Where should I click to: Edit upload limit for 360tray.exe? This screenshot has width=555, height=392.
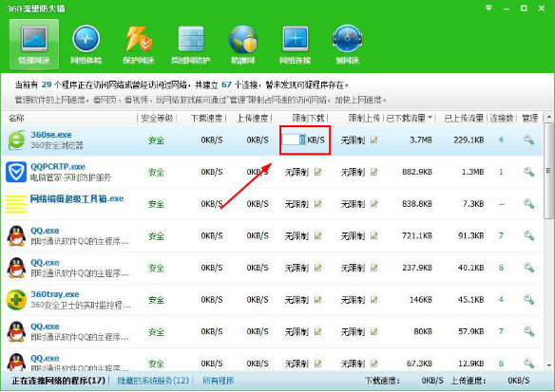coord(374,299)
